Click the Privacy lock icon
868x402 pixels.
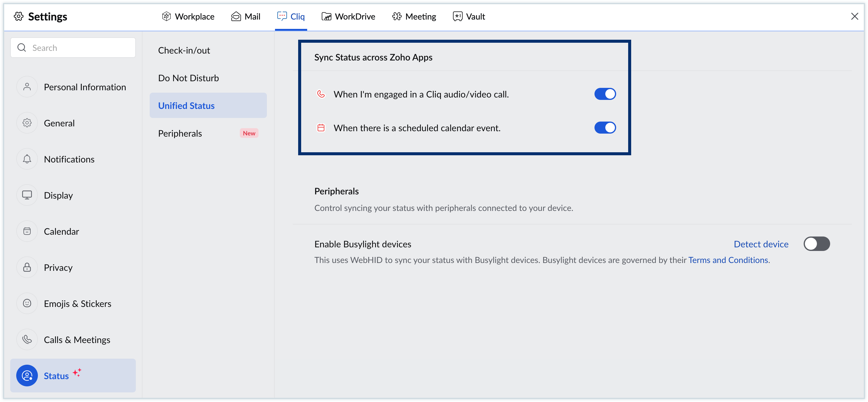[x=27, y=267]
